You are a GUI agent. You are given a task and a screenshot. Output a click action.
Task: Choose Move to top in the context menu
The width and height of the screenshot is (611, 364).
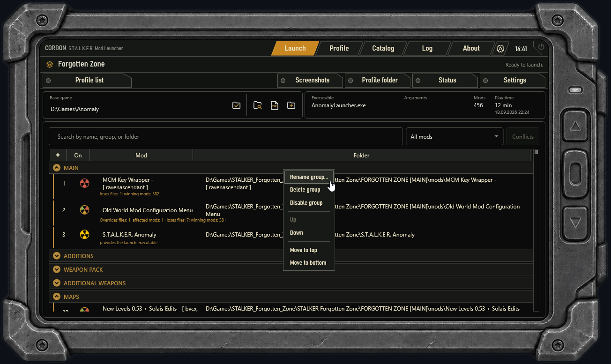tap(309, 250)
